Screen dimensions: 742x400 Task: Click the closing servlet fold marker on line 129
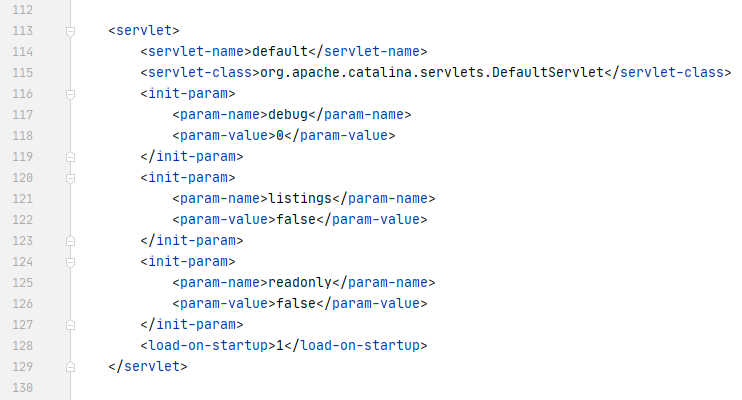(x=70, y=366)
